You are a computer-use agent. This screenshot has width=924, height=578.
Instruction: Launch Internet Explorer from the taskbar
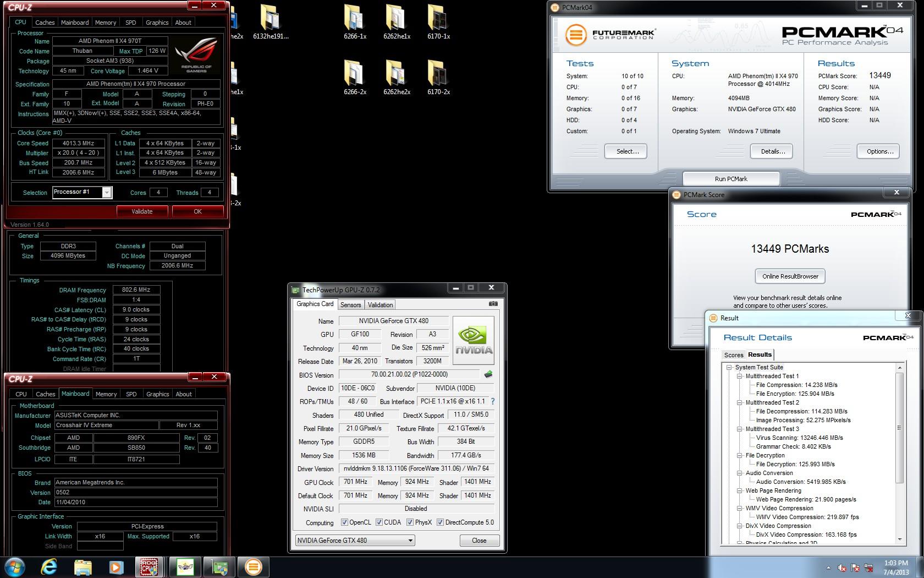click(50, 566)
